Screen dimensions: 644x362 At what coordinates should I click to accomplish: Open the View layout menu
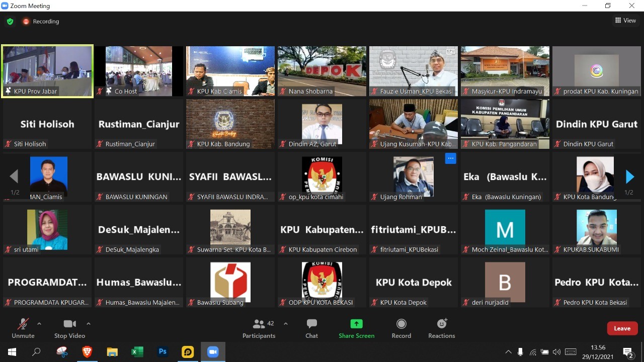pos(625,21)
